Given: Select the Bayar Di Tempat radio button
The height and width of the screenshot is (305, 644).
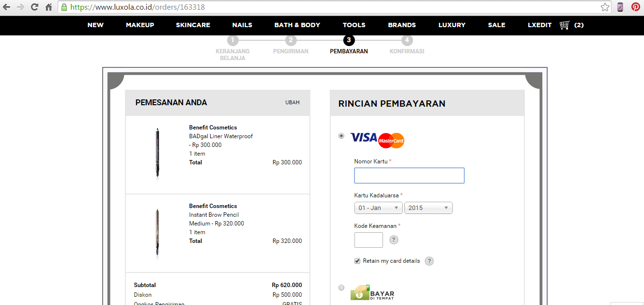Looking at the screenshot, I should (x=341, y=288).
